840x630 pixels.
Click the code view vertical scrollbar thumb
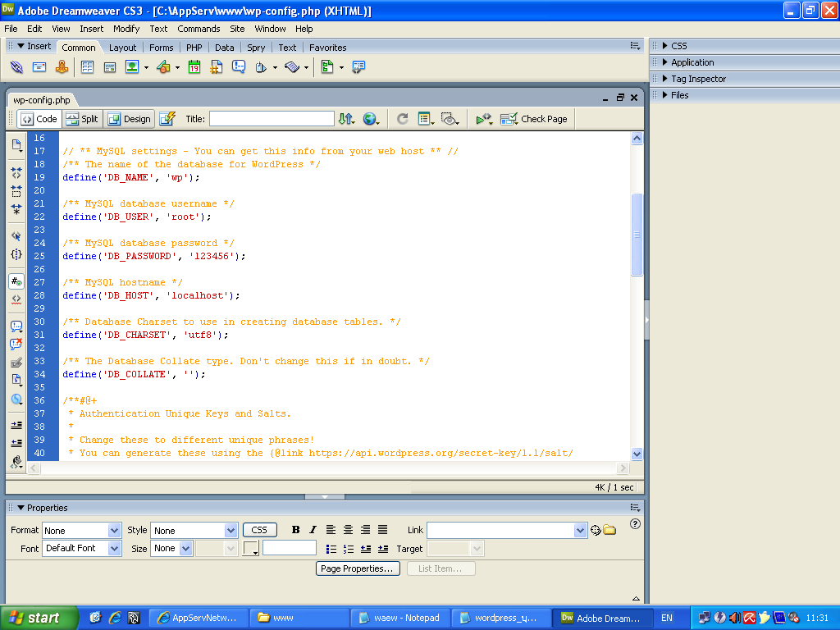coord(637,234)
